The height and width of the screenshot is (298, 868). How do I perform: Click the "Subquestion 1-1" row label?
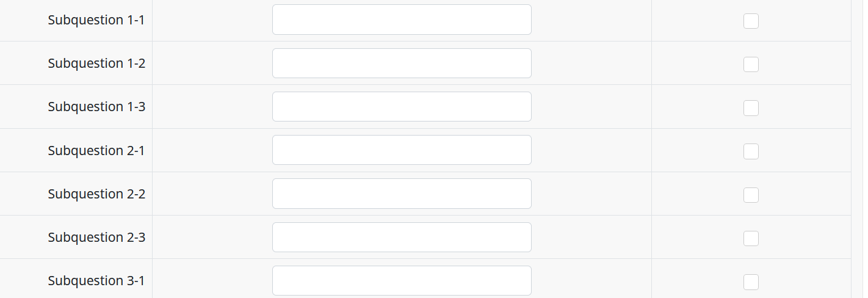(x=96, y=20)
